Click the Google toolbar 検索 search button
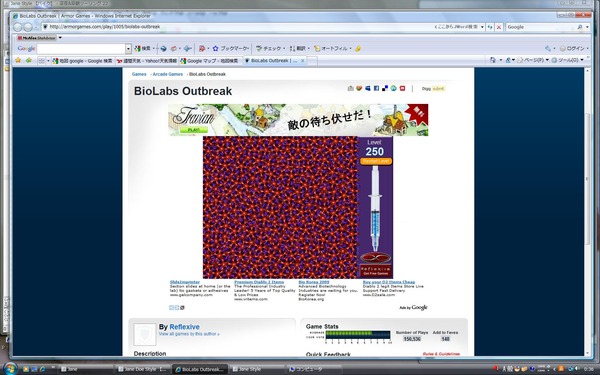Image resolution: width=600 pixels, height=375 pixels. point(143,49)
